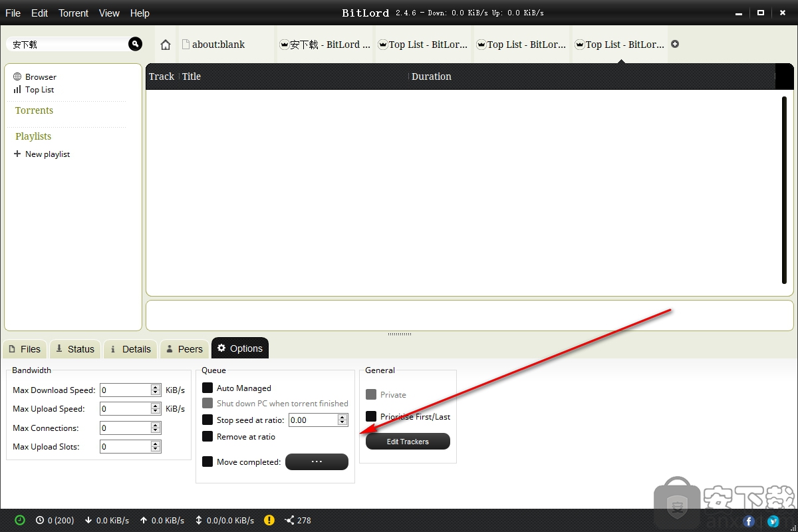Switch to the Files tab
Screen dimensions: 798x532
click(x=25, y=349)
